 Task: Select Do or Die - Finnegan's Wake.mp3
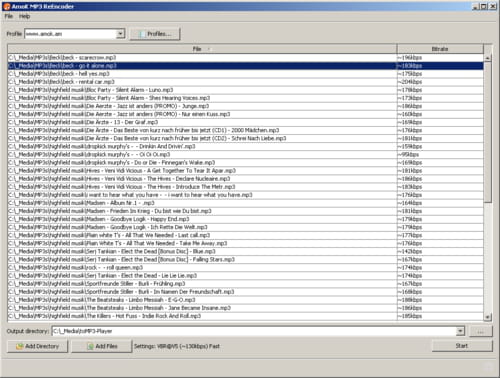point(245,163)
